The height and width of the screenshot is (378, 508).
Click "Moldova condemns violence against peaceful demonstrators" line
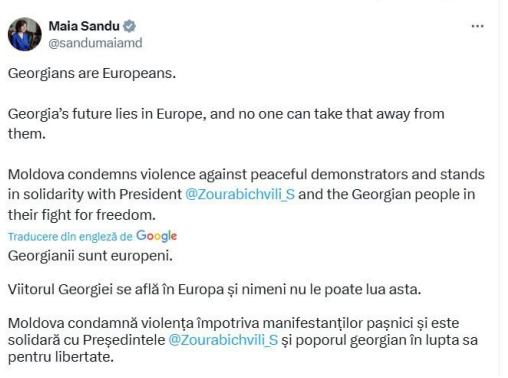click(x=246, y=174)
